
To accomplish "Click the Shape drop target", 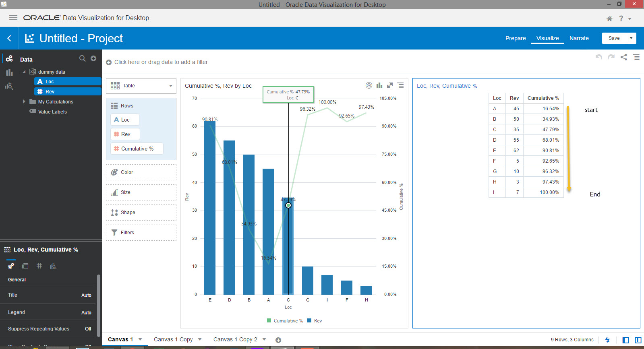I will coord(141,213).
